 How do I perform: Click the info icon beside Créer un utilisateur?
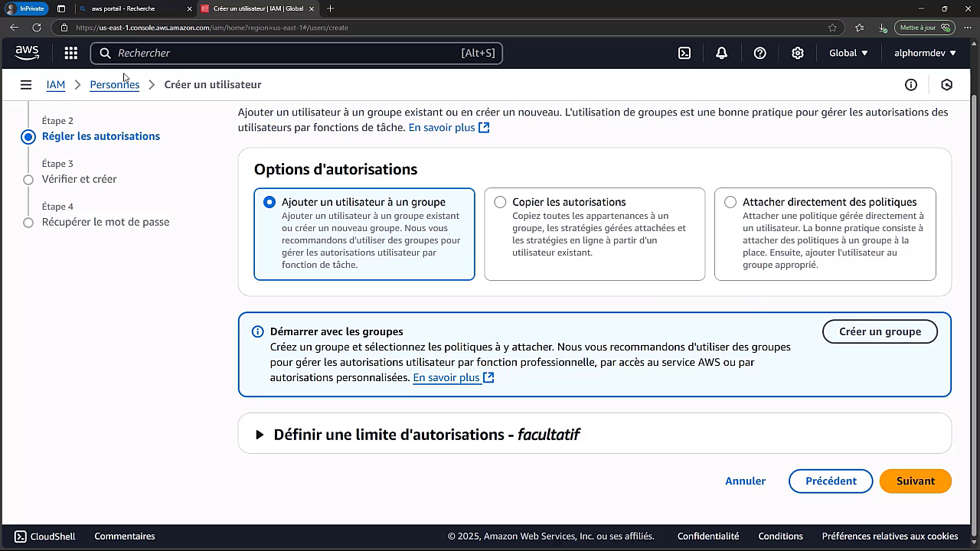point(910,84)
